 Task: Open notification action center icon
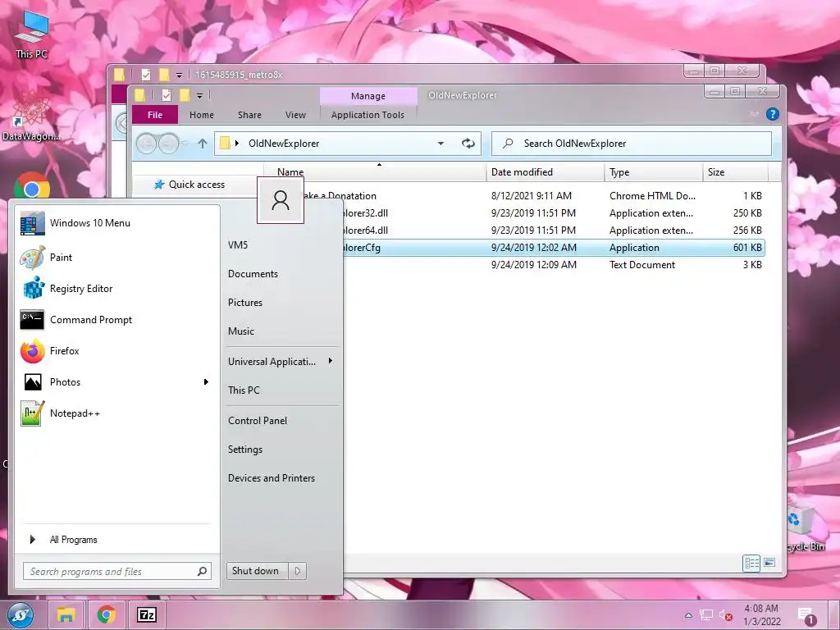click(x=806, y=616)
